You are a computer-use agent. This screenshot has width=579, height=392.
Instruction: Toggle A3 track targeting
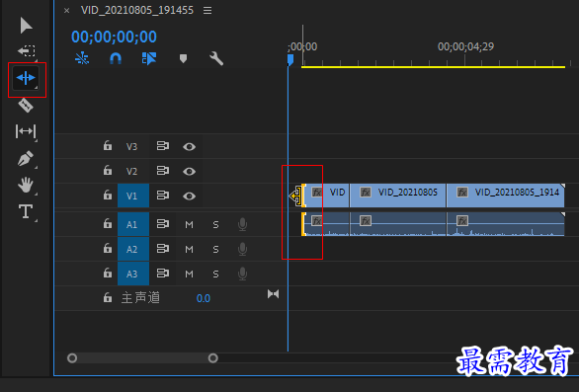133,274
